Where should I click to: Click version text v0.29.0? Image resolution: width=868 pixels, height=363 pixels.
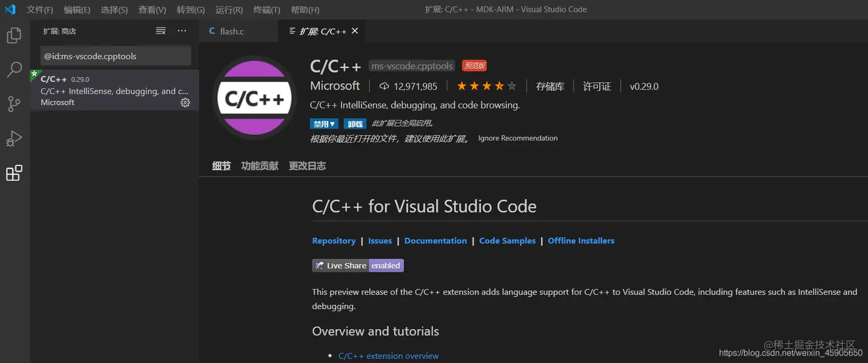644,87
